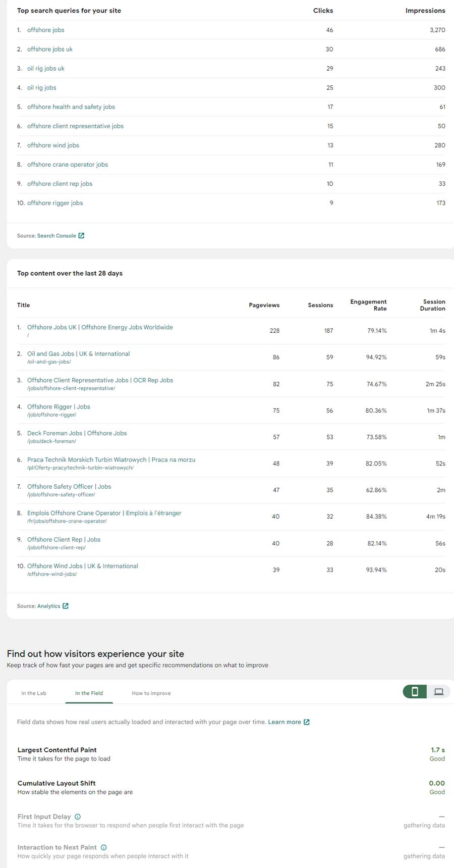
Task: Open the In the Lab tab
Action: (x=34, y=693)
